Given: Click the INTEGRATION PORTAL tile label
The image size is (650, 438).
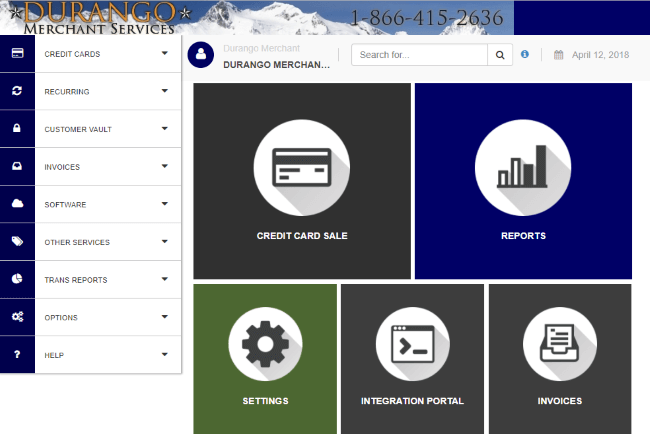Looking at the screenshot, I should click(x=412, y=401).
